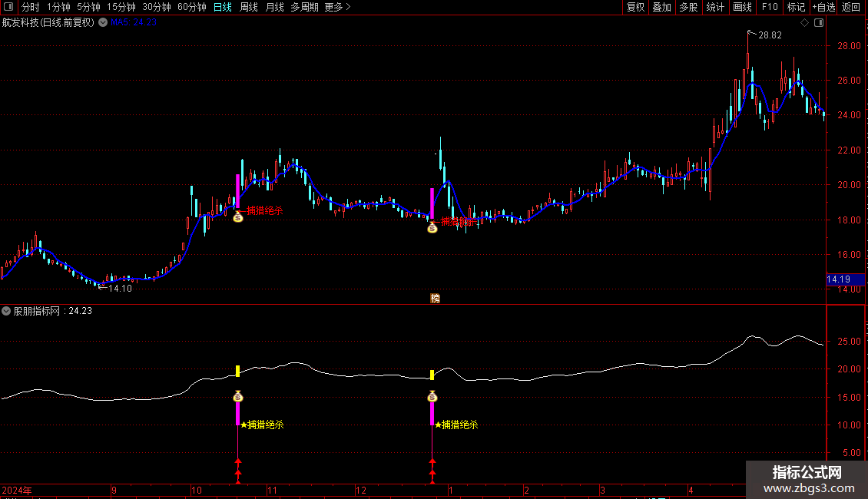Expand the 航发科技 main chart indicator dropdown

point(103,22)
